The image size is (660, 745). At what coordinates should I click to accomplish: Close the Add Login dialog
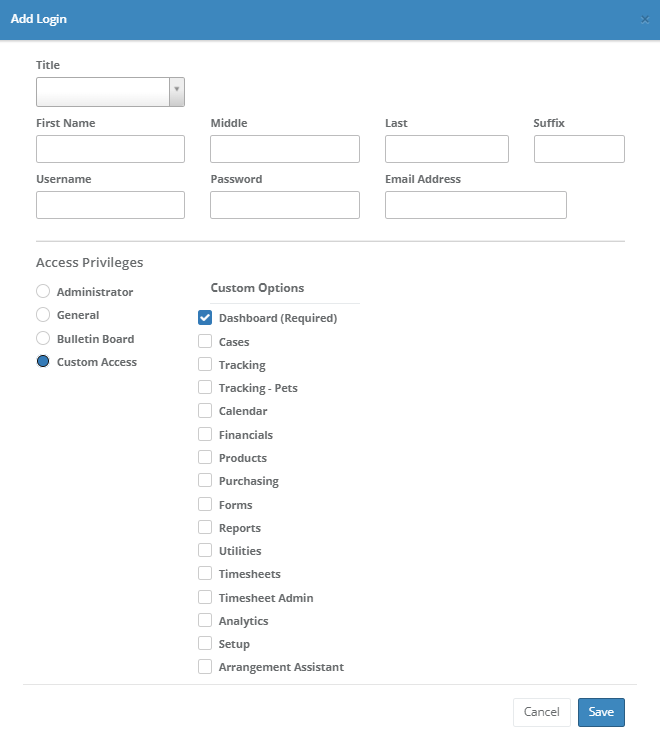(x=644, y=19)
